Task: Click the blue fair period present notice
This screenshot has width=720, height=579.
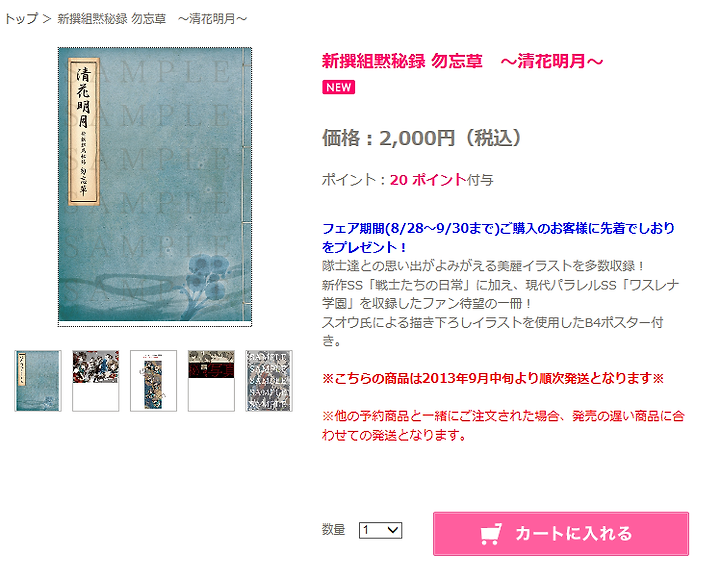Action: tap(498, 237)
